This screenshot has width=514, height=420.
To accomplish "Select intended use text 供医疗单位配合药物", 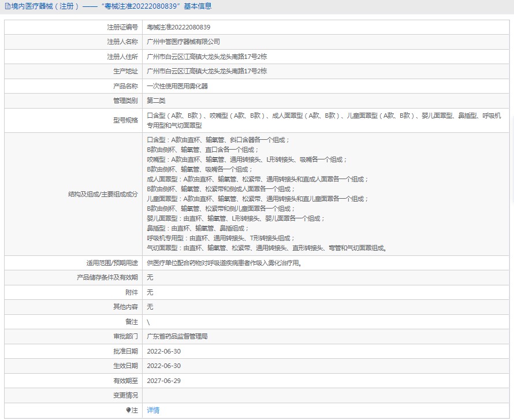I will (225, 263).
